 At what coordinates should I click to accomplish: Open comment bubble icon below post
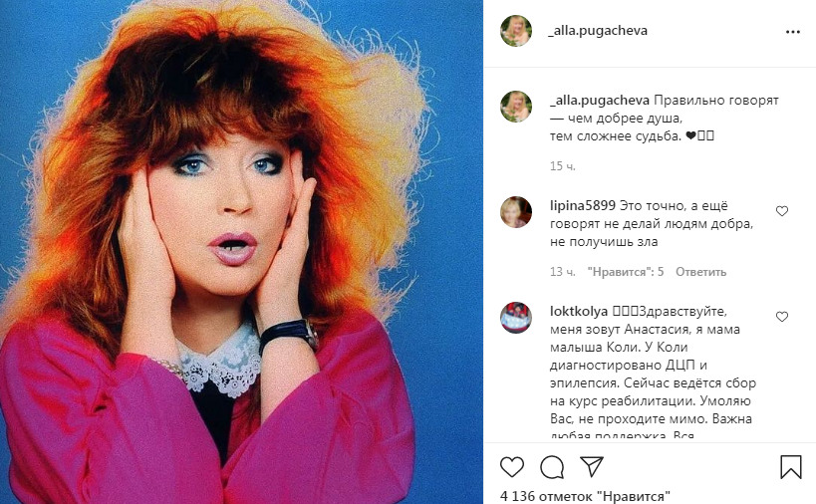[x=552, y=467]
